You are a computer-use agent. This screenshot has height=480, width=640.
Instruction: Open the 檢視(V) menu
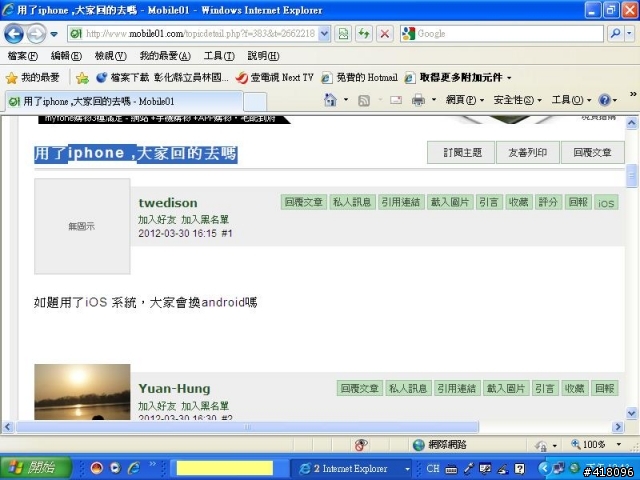pos(110,56)
